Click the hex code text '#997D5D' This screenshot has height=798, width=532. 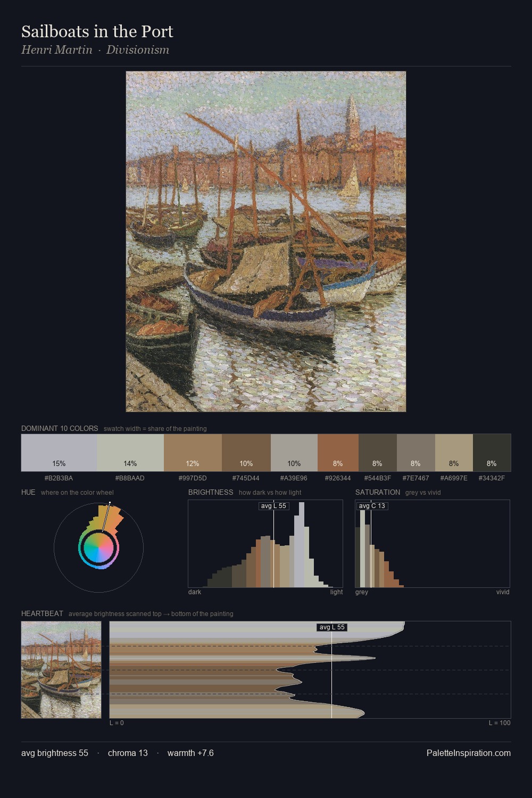click(x=193, y=478)
